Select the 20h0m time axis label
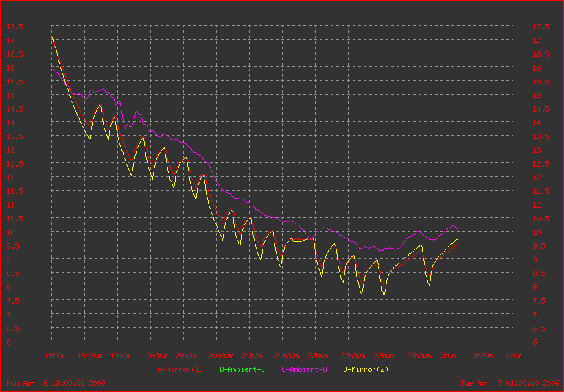 [186, 356]
